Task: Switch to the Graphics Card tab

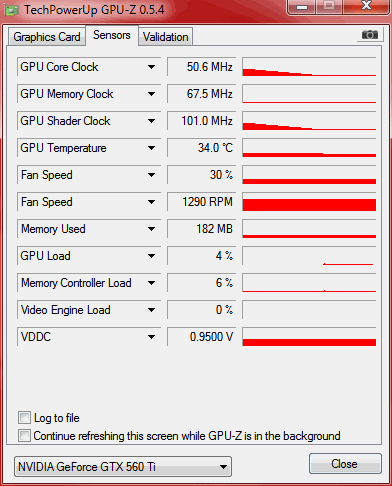Action: tap(47, 37)
